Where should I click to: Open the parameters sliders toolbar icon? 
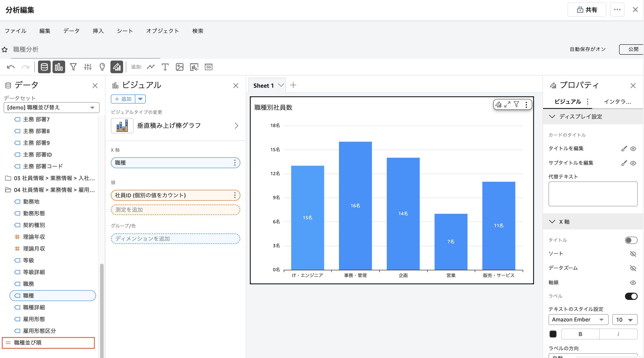click(88, 67)
